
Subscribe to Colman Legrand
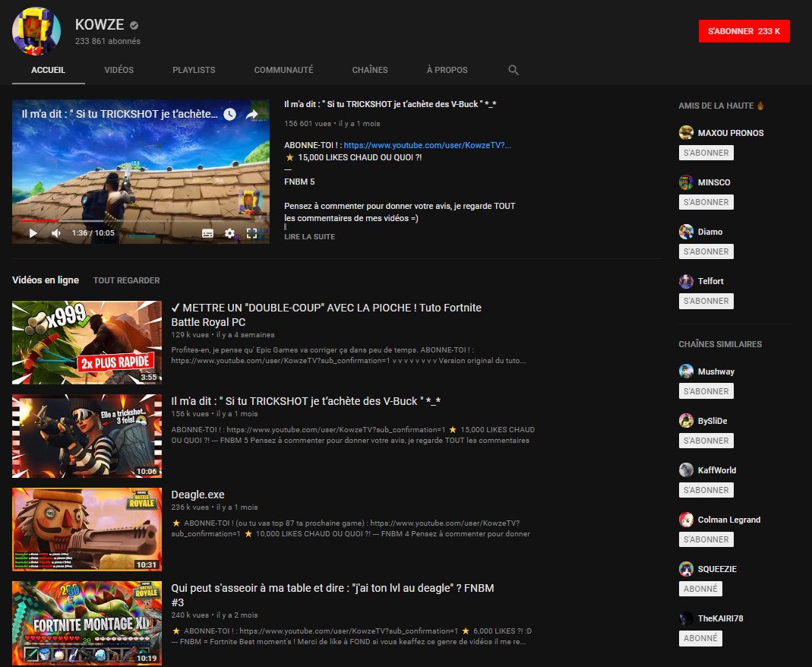(706, 539)
